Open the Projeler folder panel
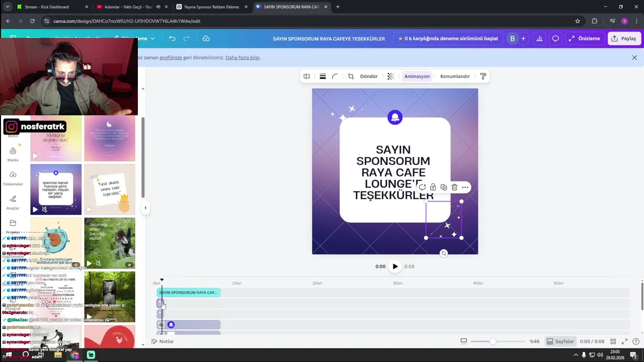This screenshot has height=362, width=644. (13, 226)
